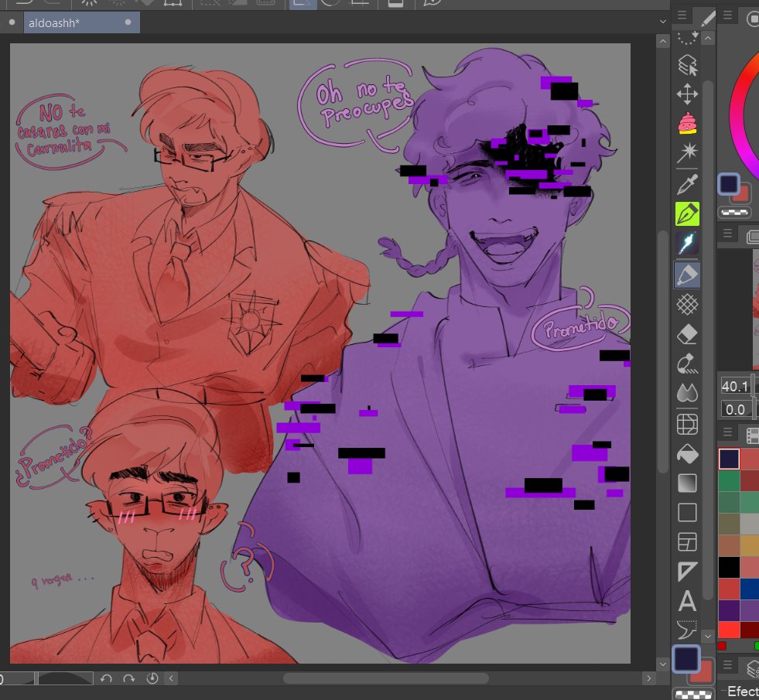The width and height of the screenshot is (759, 700).
Task: Select the Decoration crosshatch tool
Action: pos(687,305)
